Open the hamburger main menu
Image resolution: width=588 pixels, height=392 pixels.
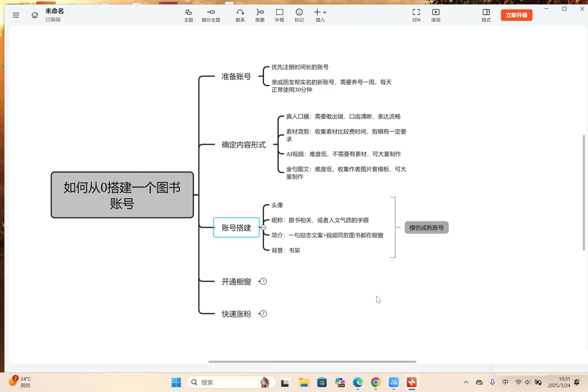(x=16, y=15)
